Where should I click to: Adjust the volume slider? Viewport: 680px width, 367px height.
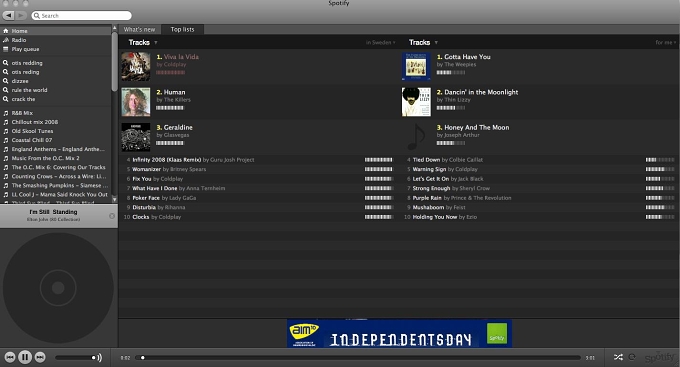click(75, 357)
